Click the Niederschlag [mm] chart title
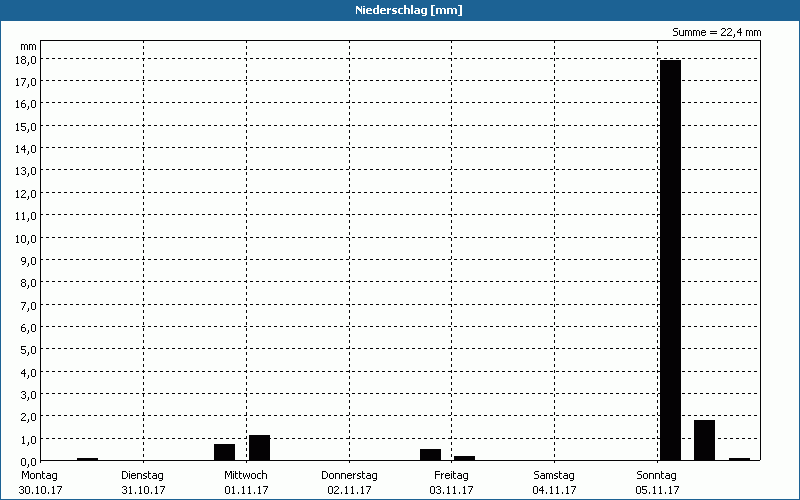The height and width of the screenshot is (500, 800). [x=409, y=10]
